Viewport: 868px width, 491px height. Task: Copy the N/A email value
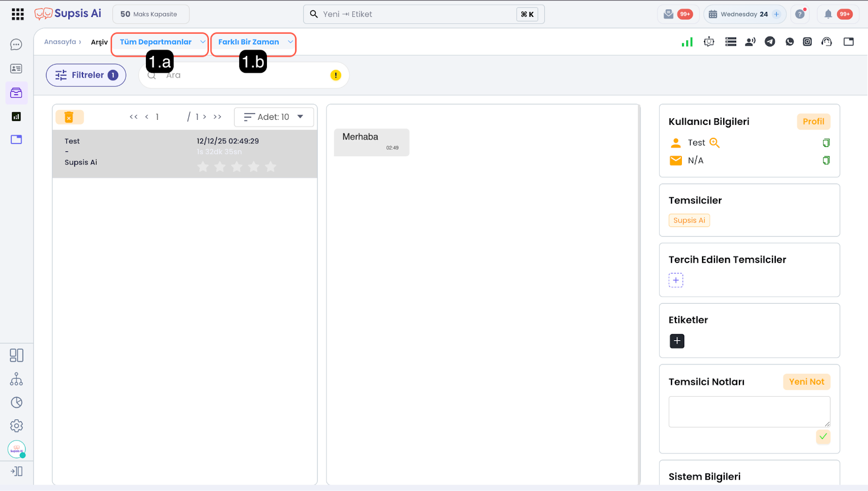tap(826, 160)
